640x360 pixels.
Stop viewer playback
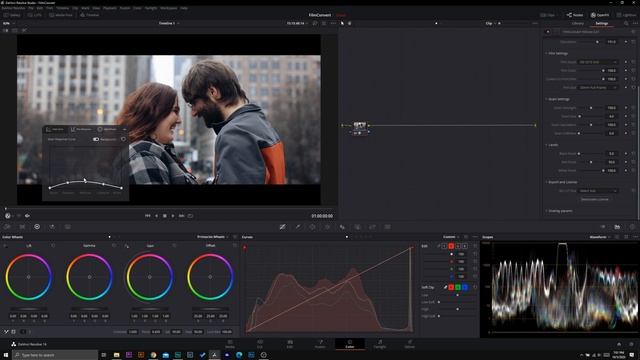click(164, 216)
